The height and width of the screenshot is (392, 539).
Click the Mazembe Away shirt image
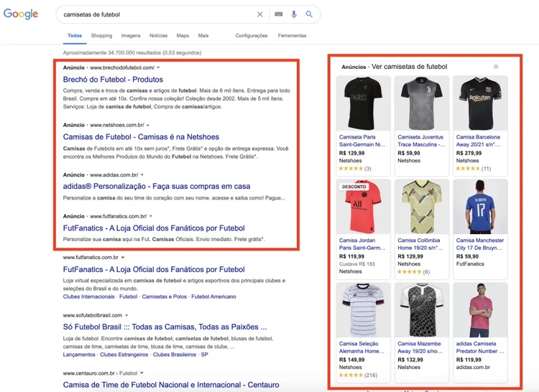pos(422,310)
